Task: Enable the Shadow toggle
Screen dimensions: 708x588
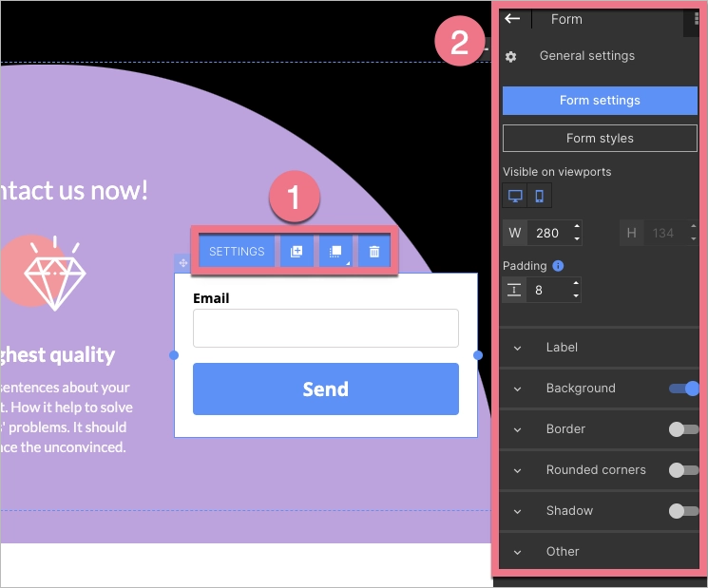Action: click(683, 511)
